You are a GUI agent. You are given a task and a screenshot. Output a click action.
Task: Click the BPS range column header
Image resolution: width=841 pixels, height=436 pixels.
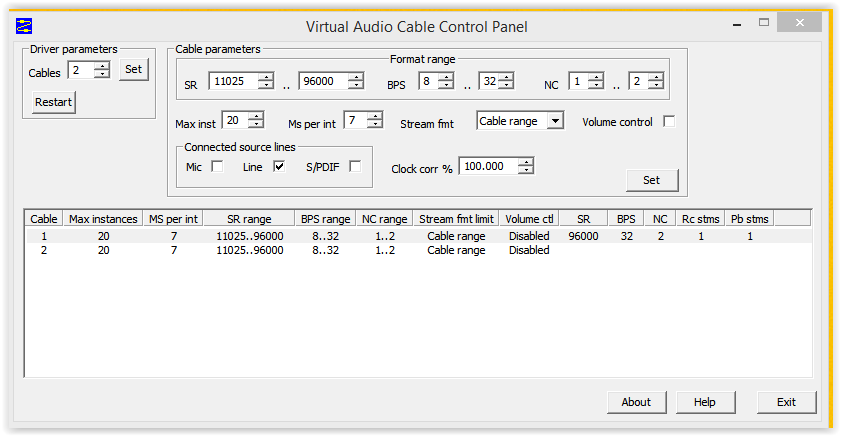click(326, 219)
